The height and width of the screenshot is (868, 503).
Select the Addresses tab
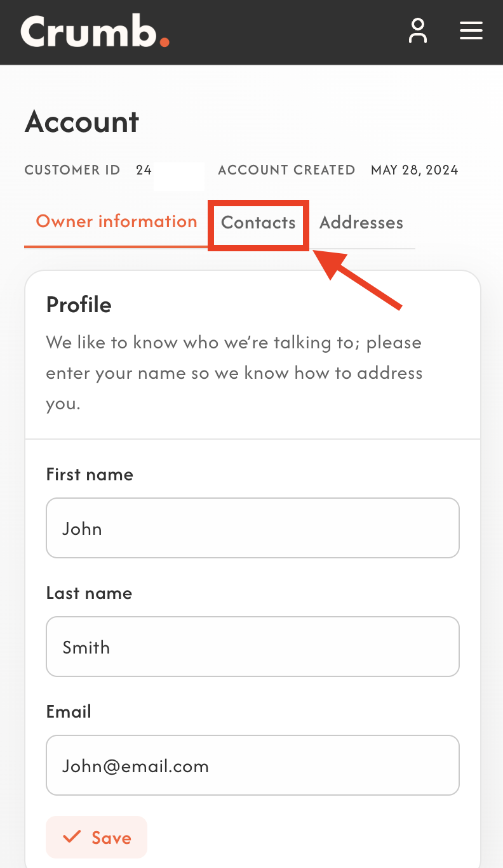[361, 223]
